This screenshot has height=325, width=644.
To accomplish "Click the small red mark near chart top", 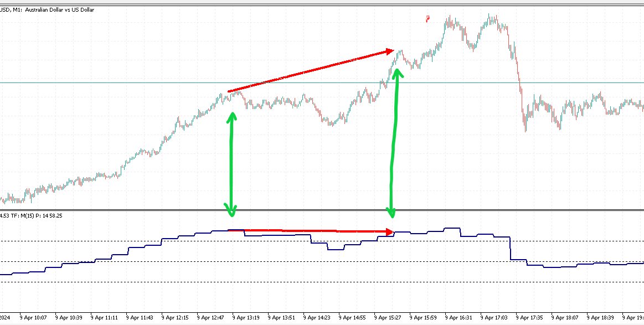I will 427,19.
